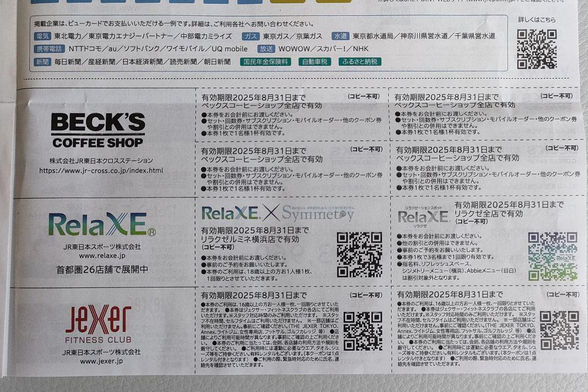Click the text 産経新聞
Image resolution: width=588 pixels, height=392 pixels.
[x=102, y=62]
